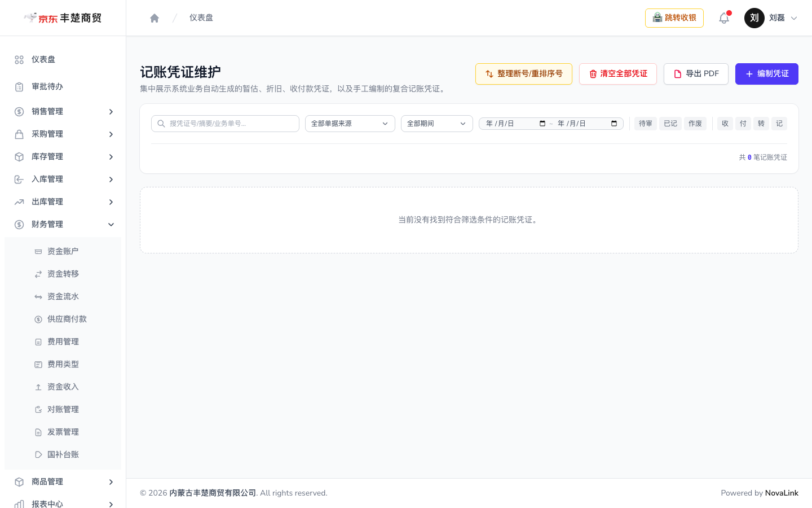Click 导出 PDF button
812x508 pixels.
click(x=696, y=74)
